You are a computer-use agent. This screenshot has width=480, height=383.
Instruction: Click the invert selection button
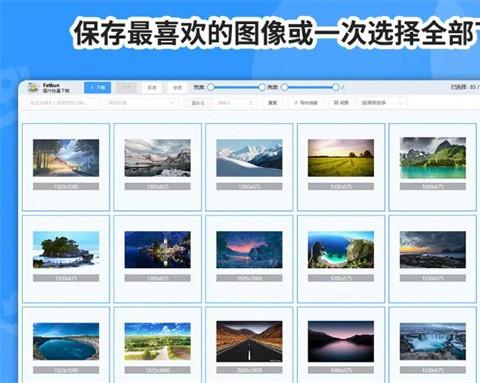(152, 87)
